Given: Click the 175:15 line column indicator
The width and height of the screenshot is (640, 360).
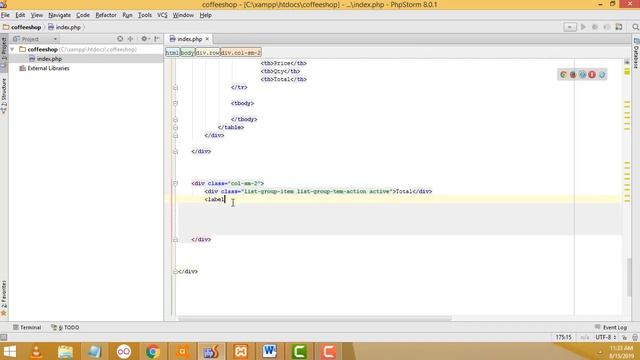Looking at the screenshot, I should click(563, 338).
